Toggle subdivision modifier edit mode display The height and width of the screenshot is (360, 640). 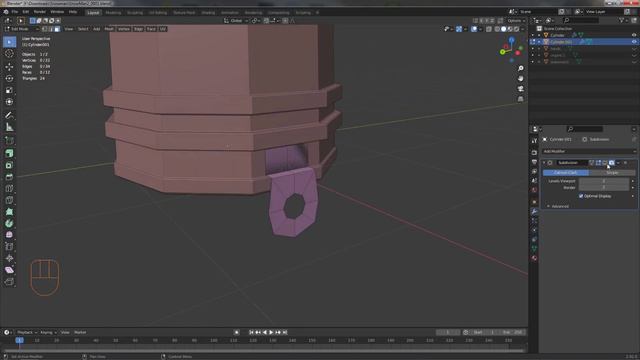point(598,163)
